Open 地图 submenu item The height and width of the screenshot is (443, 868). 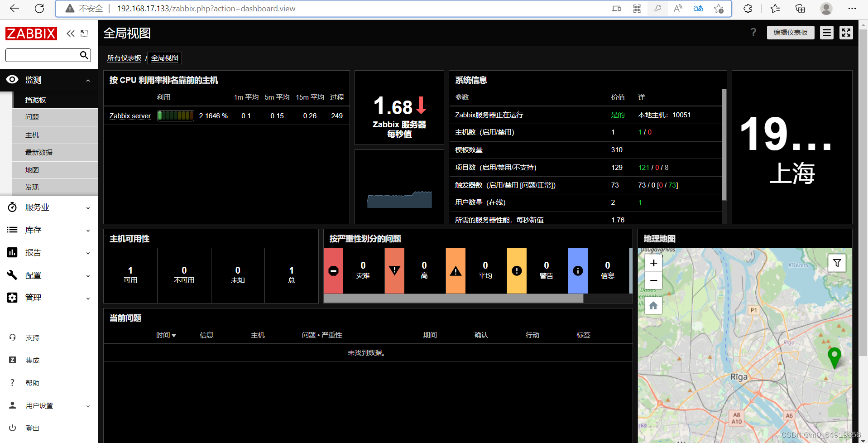pos(55,170)
